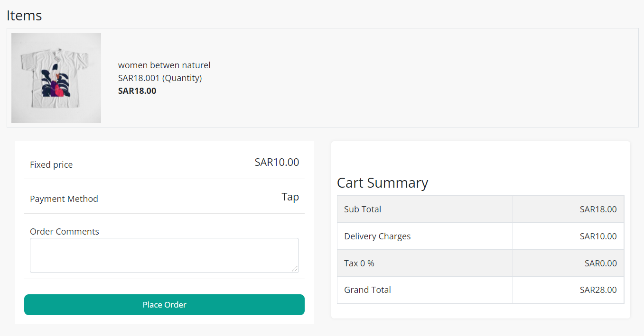Click the SAR10.00 fixed price amount

[277, 162]
